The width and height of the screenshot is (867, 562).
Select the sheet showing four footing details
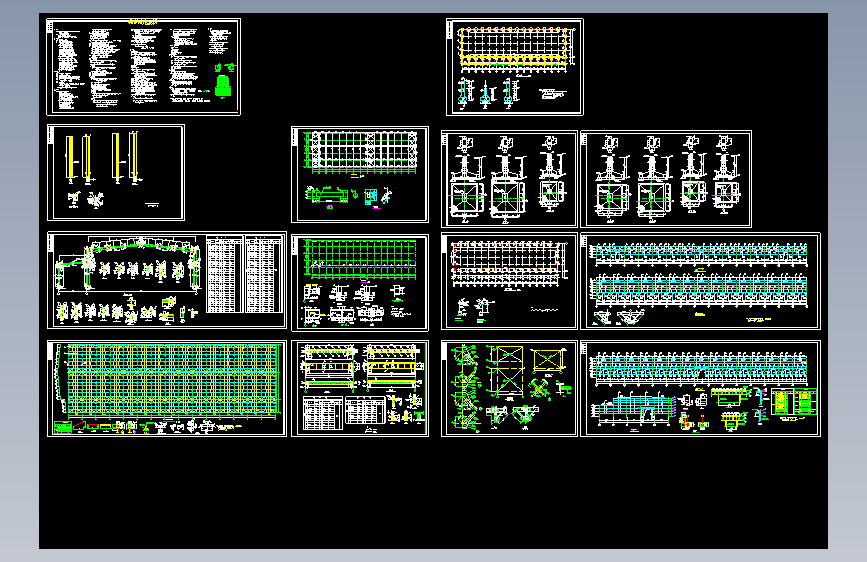tap(666, 179)
